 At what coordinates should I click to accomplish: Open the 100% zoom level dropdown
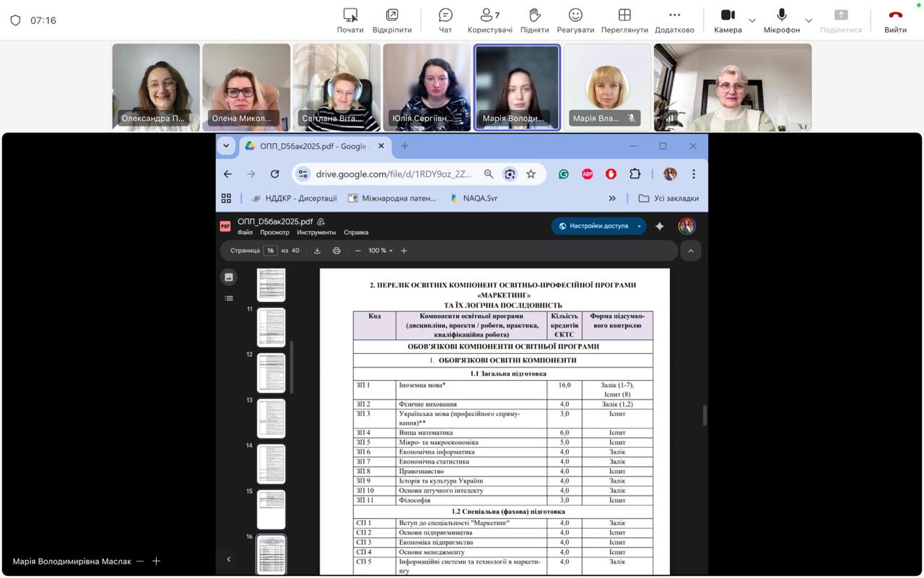[x=380, y=251]
